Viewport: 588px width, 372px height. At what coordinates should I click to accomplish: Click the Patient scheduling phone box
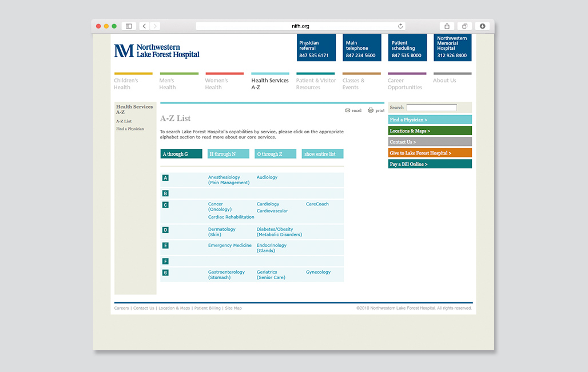coord(407,48)
